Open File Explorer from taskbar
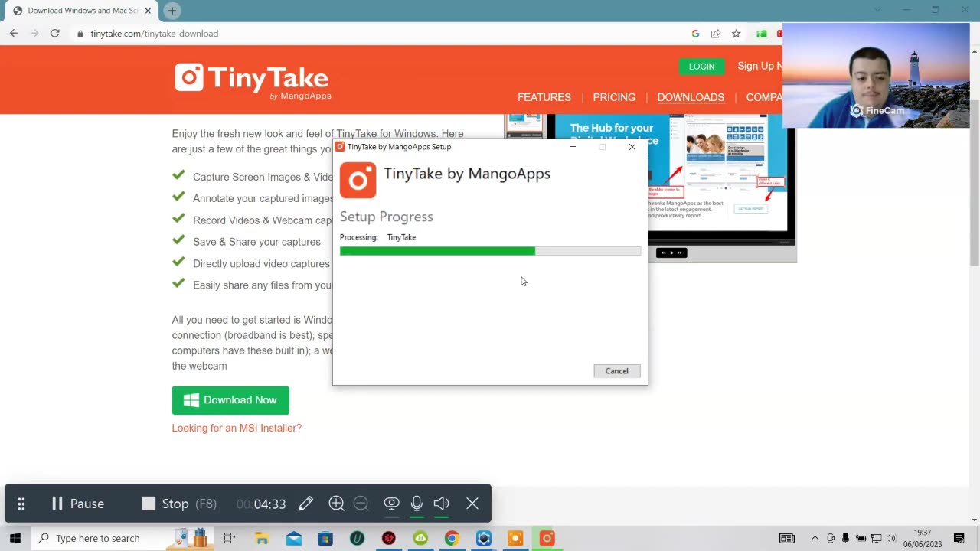Image resolution: width=980 pixels, height=551 pixels. (x=262, y=538)
